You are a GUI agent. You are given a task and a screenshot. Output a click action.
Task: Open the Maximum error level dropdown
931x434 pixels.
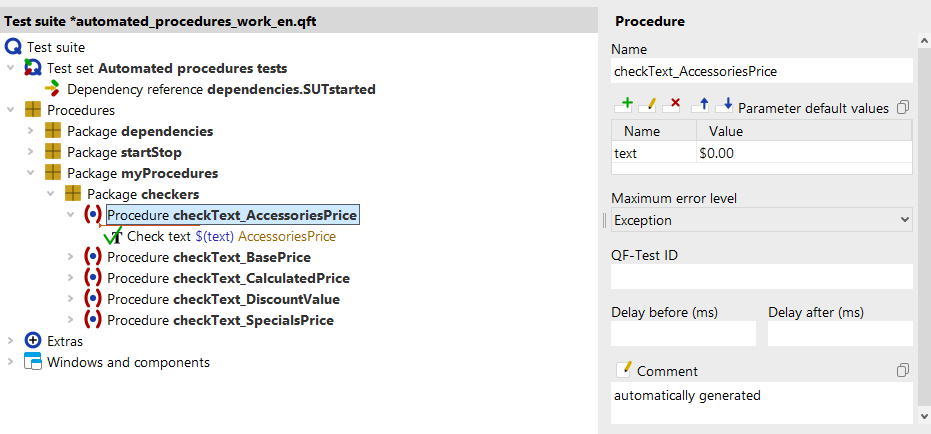[761, 220]
